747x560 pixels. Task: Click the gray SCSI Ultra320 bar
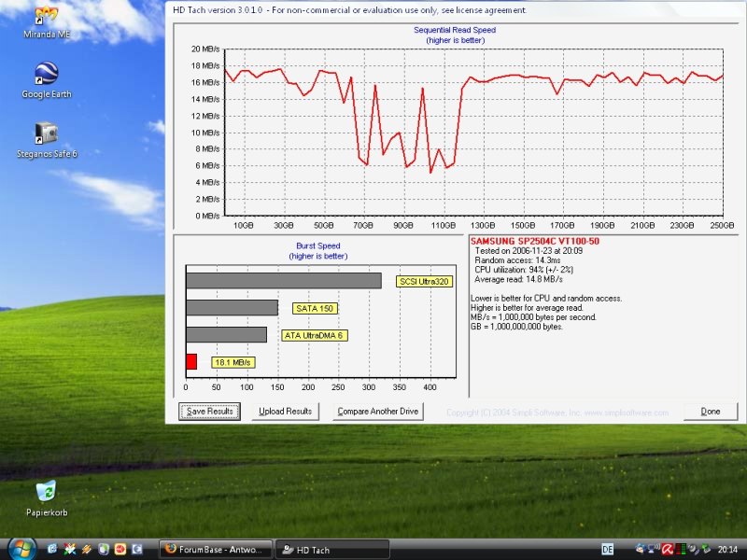click(284, 281)
